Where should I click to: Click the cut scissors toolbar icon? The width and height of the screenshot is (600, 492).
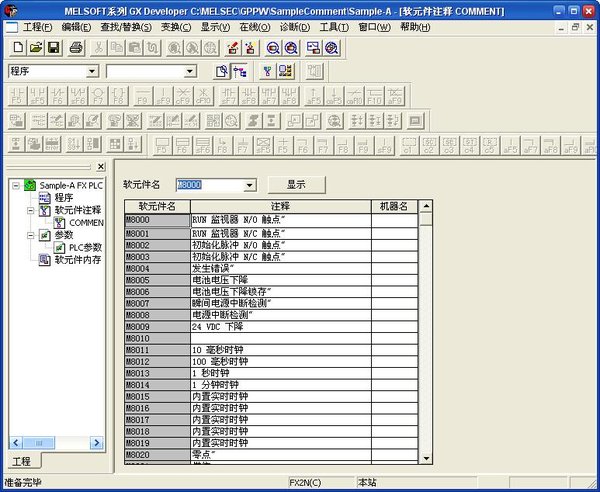click(x=98, y=48)
